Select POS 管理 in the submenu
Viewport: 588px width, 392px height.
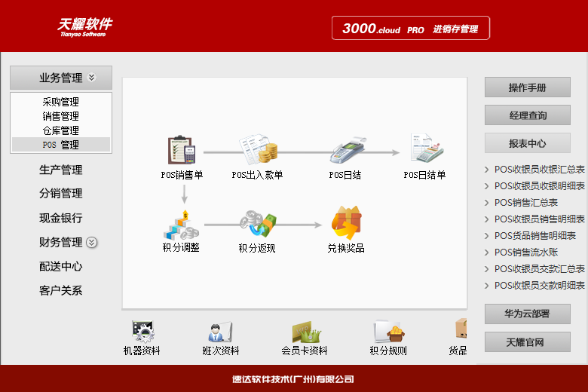coord(61,145)
